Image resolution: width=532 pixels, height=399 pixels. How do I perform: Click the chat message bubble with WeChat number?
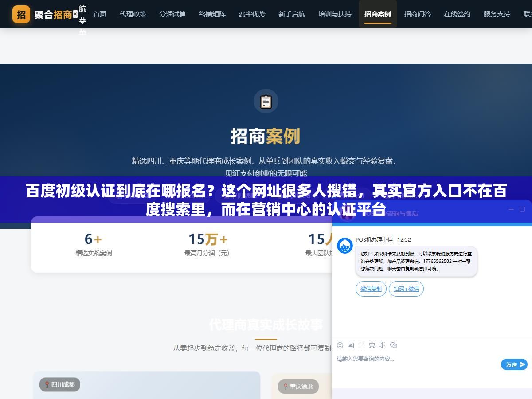[416, 262]
